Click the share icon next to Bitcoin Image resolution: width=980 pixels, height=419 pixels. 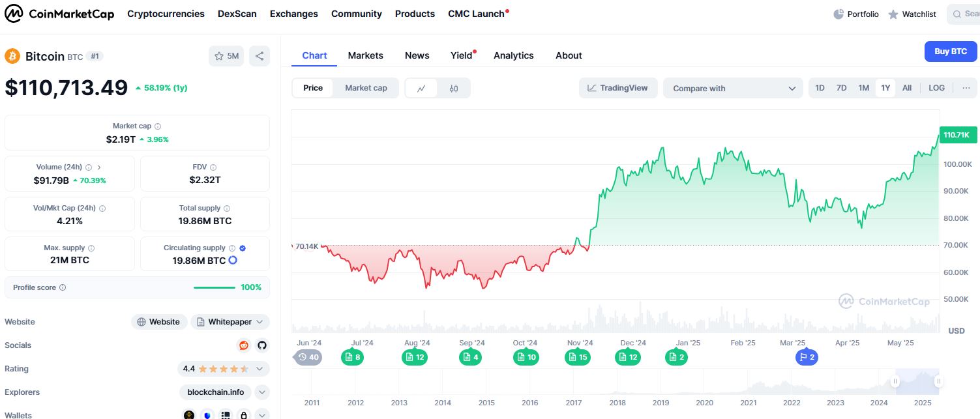(x=260, y=56)
